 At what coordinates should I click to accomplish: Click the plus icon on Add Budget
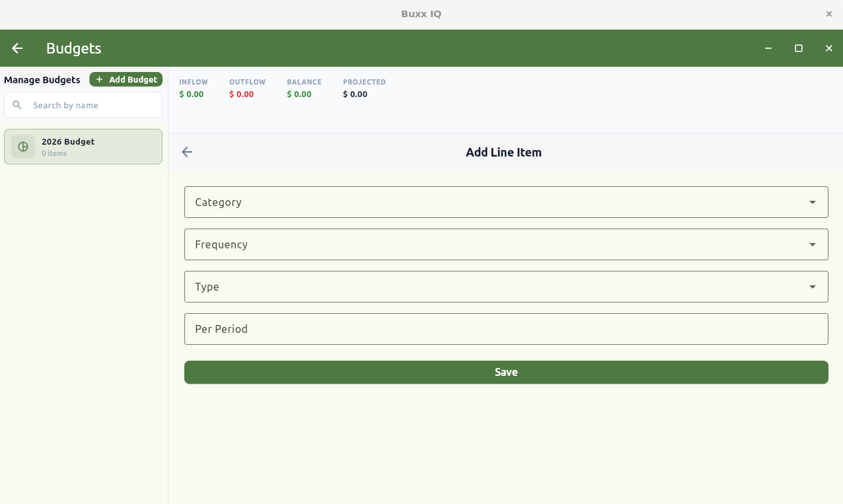100,79
